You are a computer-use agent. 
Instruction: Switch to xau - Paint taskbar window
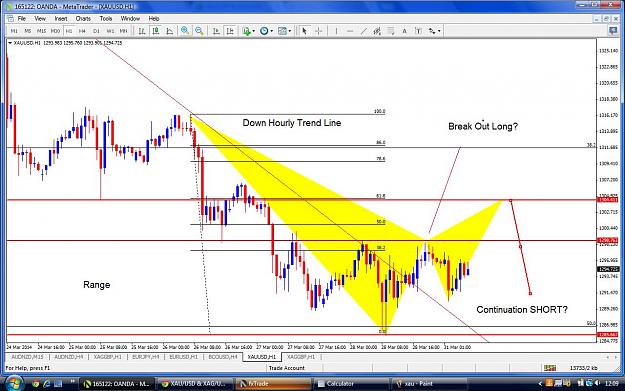[x=429, y=384]
